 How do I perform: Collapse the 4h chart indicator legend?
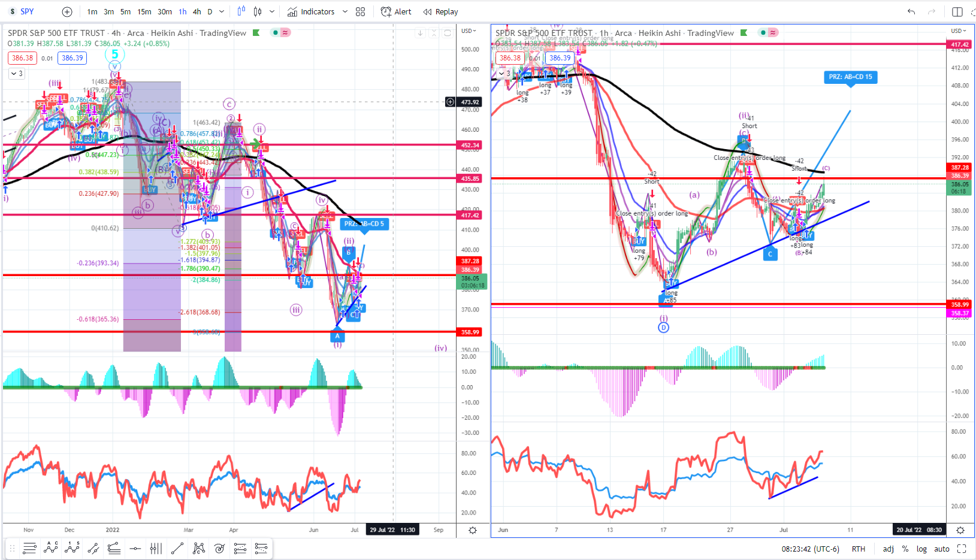click(17, 74)
